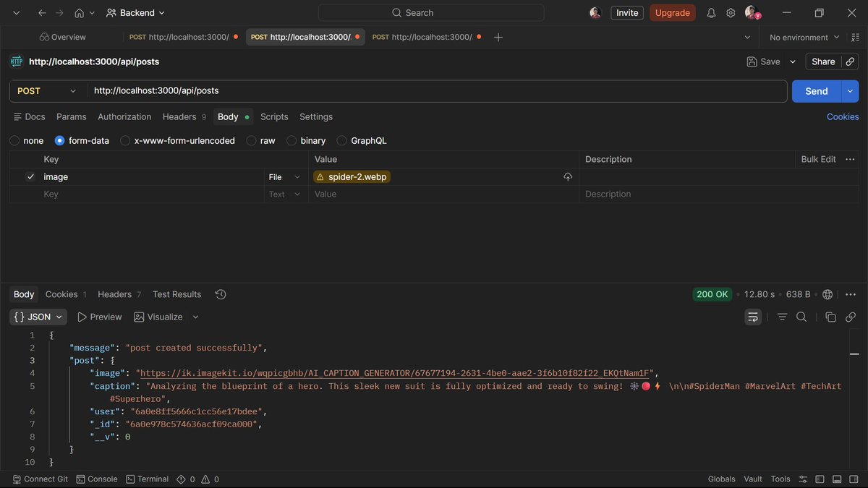Open the Cookies link
This screenshot has width=868, height=488.
click(843, 116)
